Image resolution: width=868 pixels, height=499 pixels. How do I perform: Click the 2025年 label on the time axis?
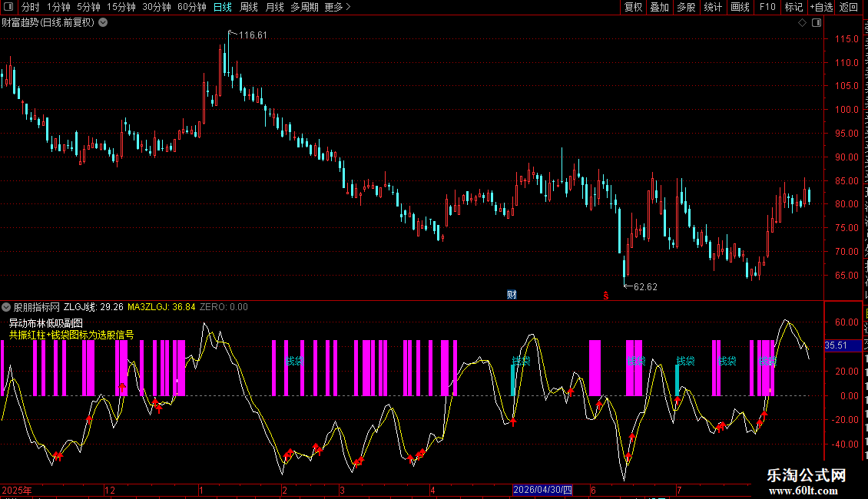pos(17,491)
